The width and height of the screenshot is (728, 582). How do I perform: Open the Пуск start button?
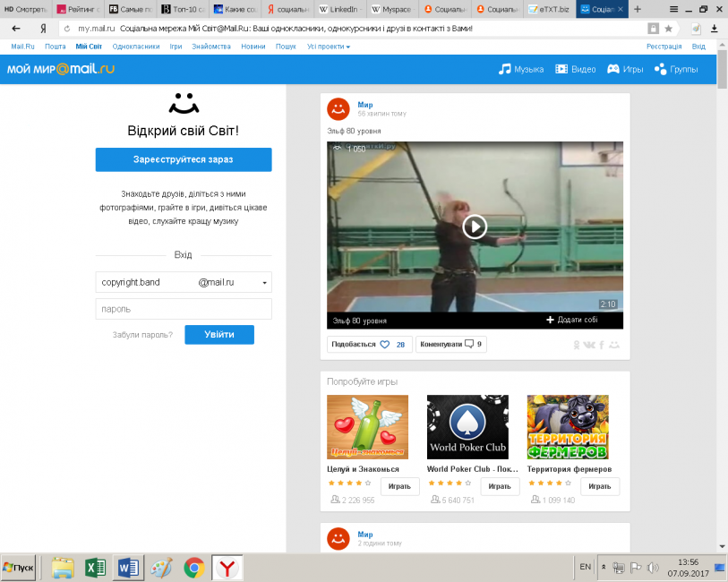coord(18,568)
